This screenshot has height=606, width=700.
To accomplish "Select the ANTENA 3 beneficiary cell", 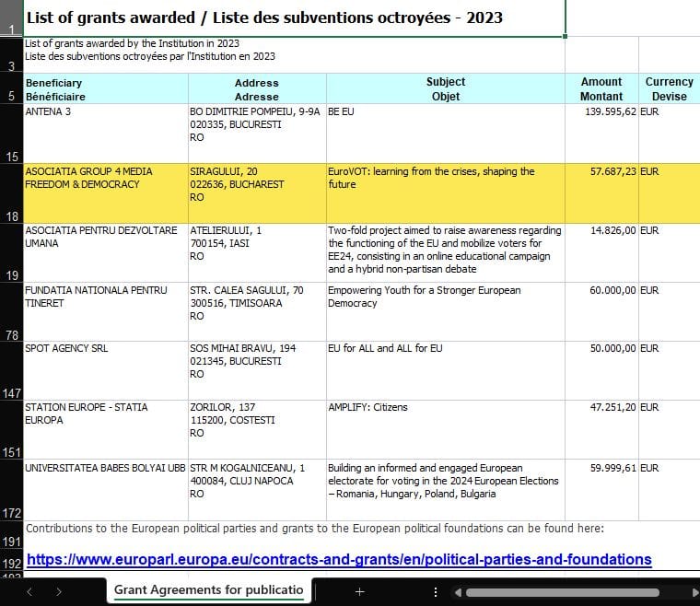I will point(106,134).
